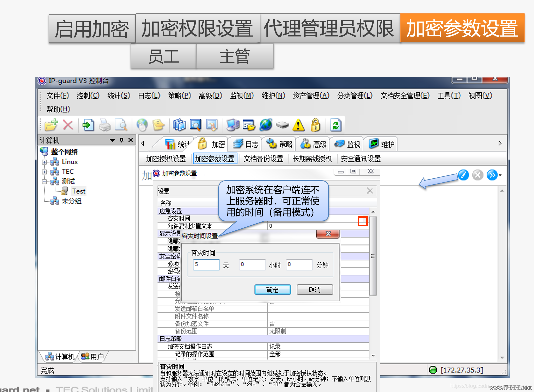Open dropdown arrow beside the double-arrow icon

pyautogui.click(x=500, y=175)
